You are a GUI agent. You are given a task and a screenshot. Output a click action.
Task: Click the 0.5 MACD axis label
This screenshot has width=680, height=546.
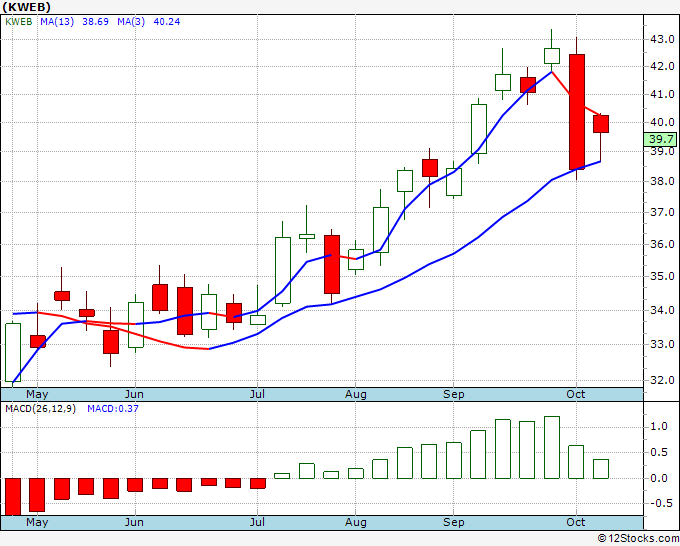pyautogui.click(x=659, y=453)
